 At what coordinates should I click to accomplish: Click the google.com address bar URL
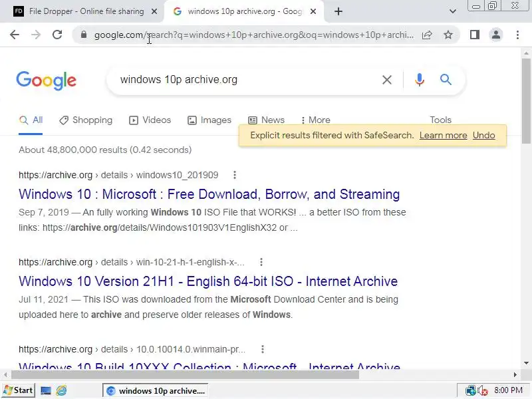(254, 35)
